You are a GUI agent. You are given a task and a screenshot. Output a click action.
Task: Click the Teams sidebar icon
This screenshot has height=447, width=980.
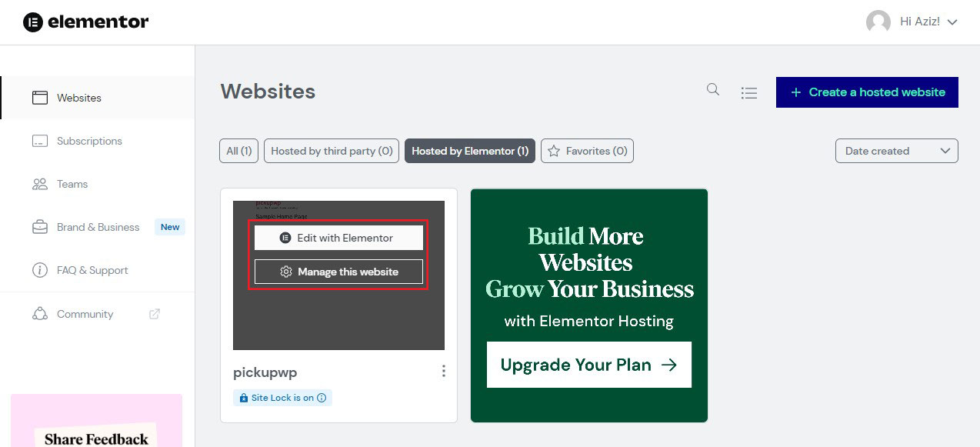tap(39, 184)
